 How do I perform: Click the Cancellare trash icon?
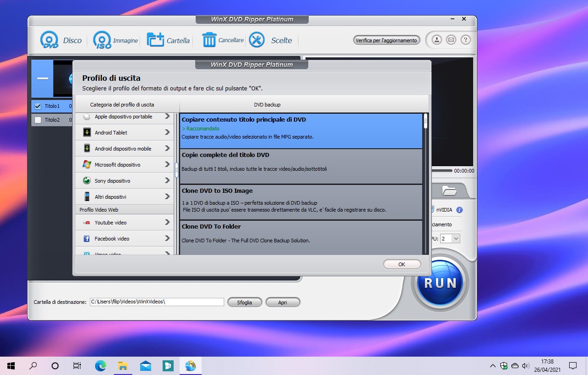[209, 40]
